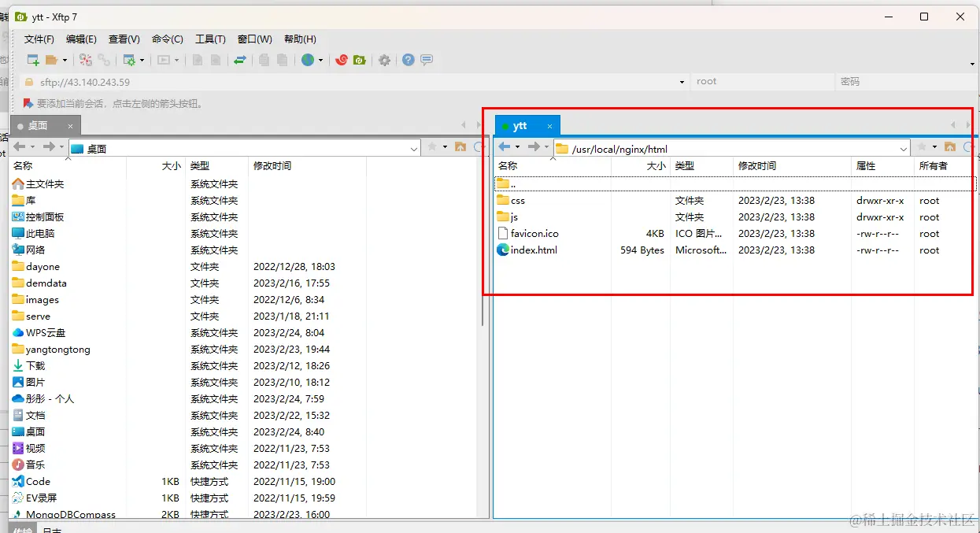Viewport: 980px width, 533px height.
Task: Close the 桌面 tab
Action: pyautogui.click(x=70, y=126)
